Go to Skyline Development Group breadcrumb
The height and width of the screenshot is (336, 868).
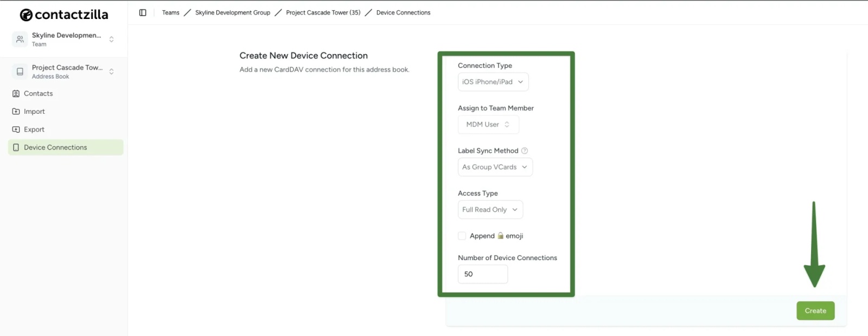point(233,12)
